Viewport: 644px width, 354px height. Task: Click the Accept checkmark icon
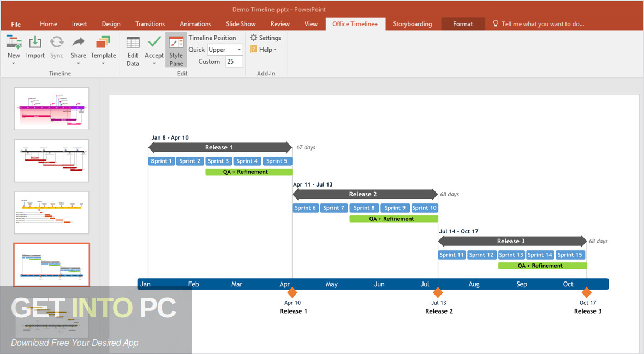coord(154,42)
